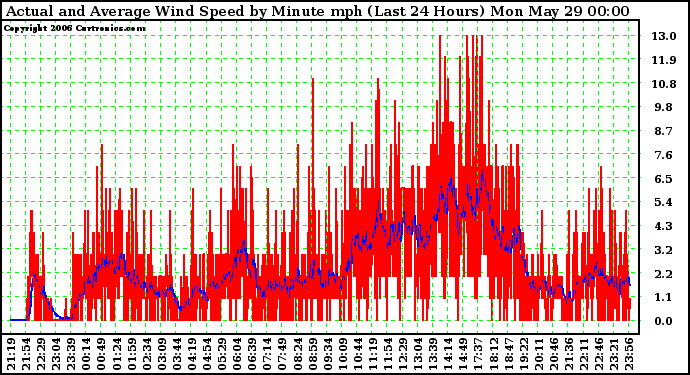Click the 6.5 y-axis label

coord(664,179)
